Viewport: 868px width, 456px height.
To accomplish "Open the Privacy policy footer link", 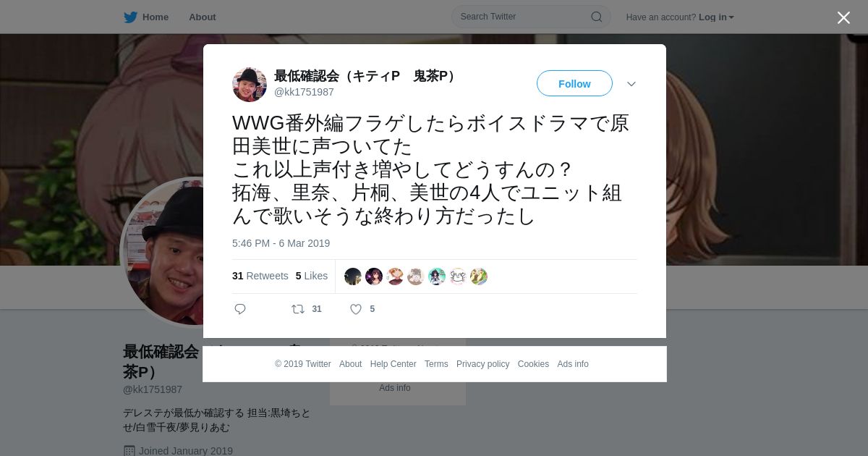I will pos(482,364).
